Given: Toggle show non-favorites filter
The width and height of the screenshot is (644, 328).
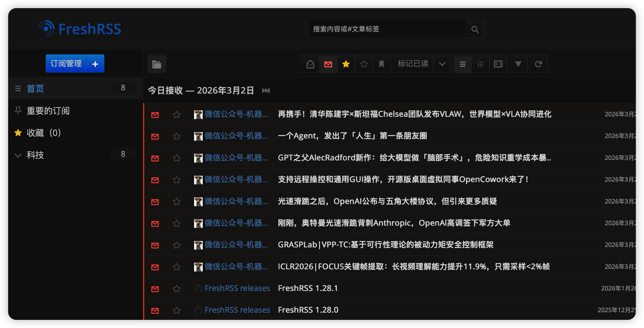Looking at the screenshot, I should 364,64.
